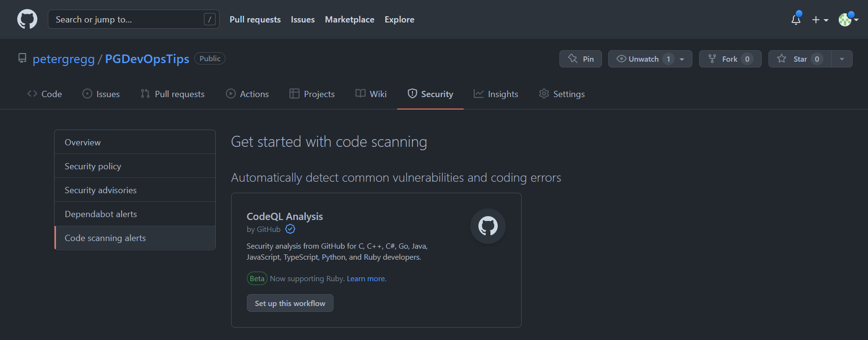This screenshot has height=340, width=868.
Task: Click the Code angle-brackets icon
Action: point(32,94)
